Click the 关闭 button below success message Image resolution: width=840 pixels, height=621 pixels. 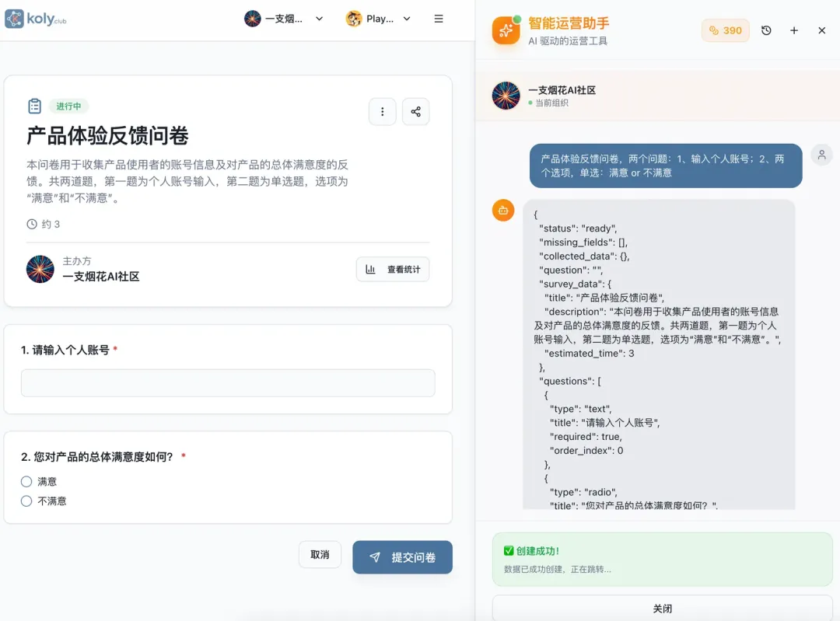click(662, 609)
